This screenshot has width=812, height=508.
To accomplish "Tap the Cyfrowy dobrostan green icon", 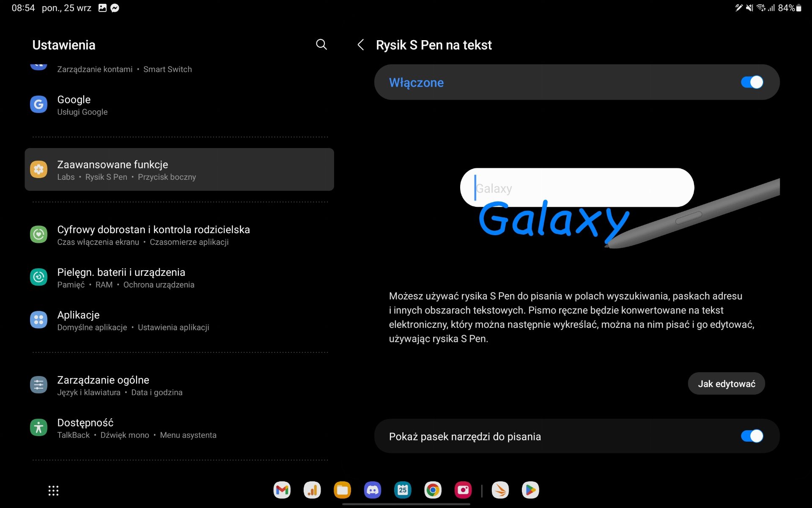I will [38, 234].
